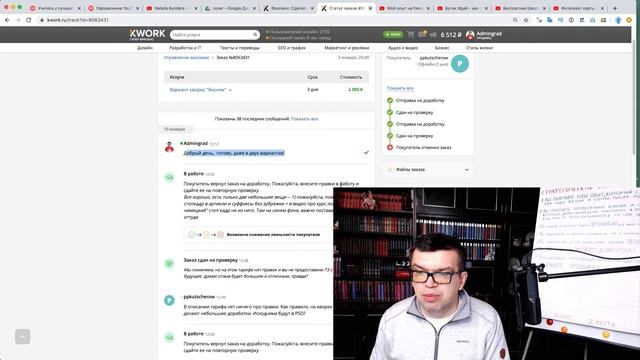Viewport: 640px width, 360px height.
Task: Click the 'Заказ сдан на проверку' message heading
Action: 210,260
